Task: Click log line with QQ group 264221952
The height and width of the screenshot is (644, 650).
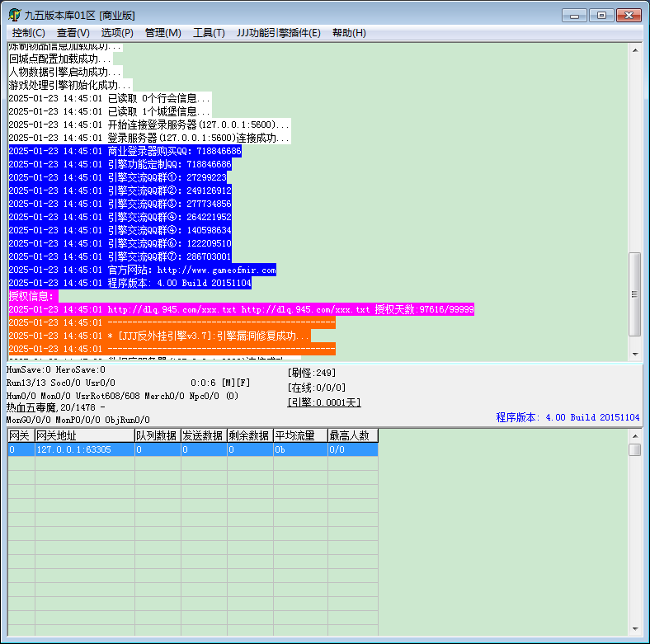Action: (120, 217)
